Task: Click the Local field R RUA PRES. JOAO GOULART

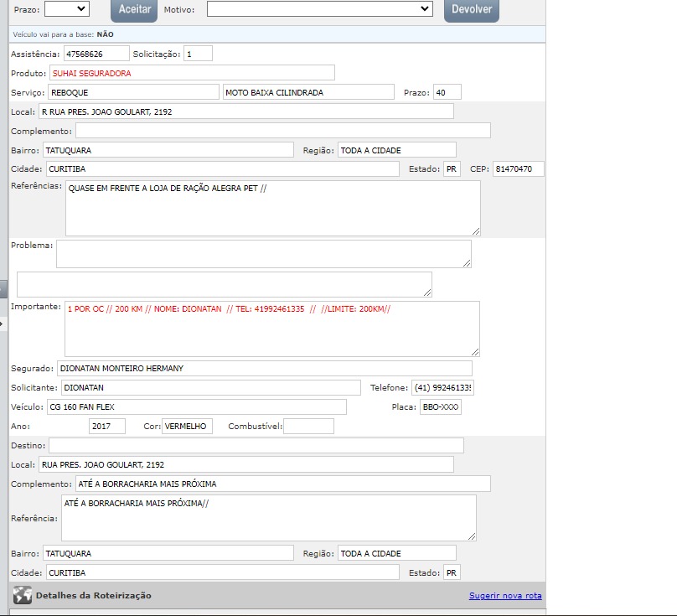Action: 246,111
